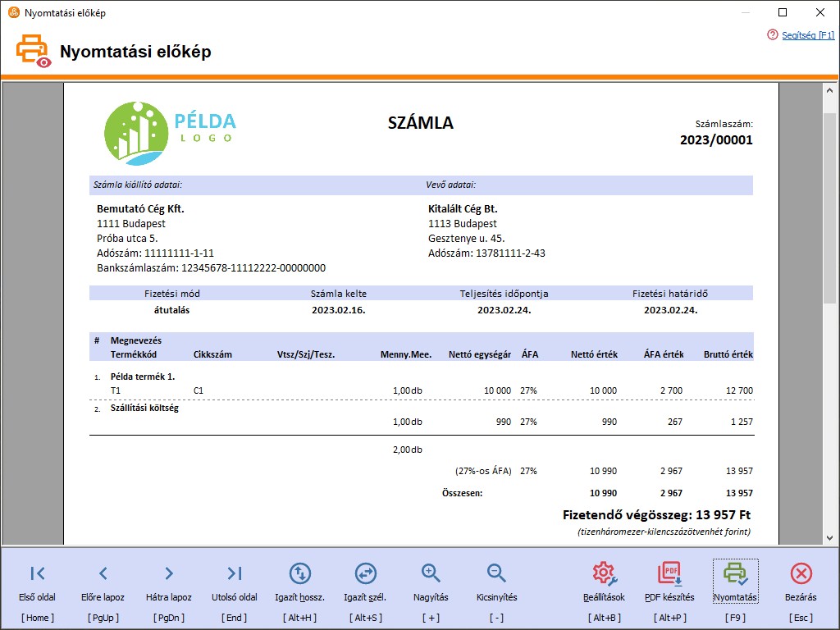Screen dimensions: 840x630
Task: Open help via the Segítség [F1] link
Action: click(806, 35)
